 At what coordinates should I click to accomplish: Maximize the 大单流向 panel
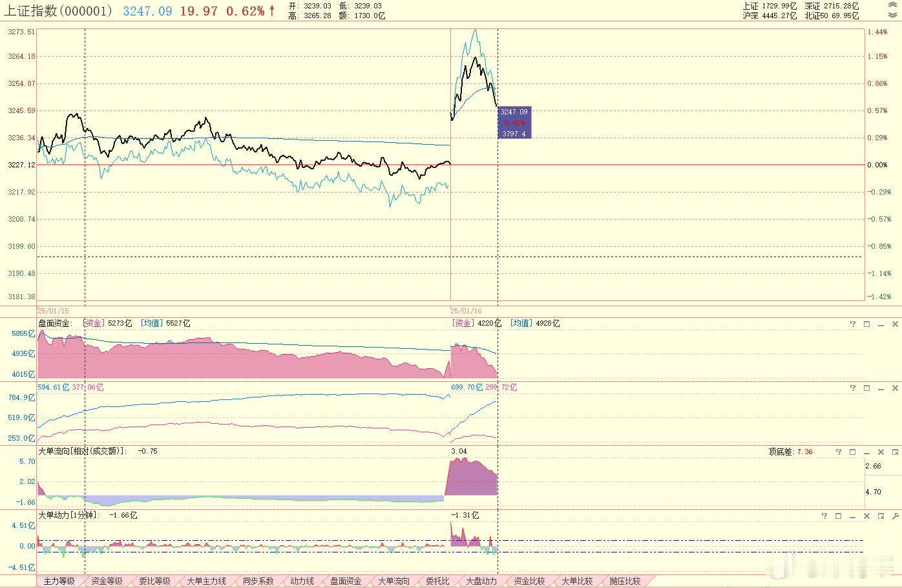pos(853,452)
